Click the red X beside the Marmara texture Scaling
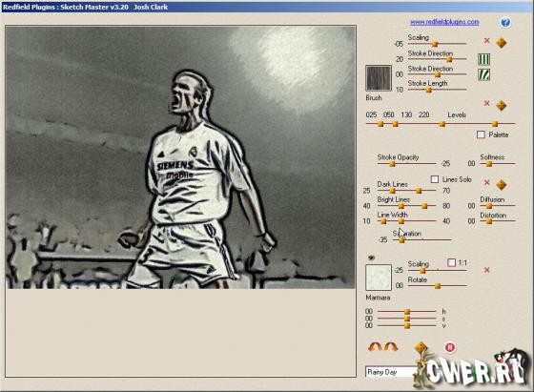This screenshot has width=534, height=392. 486,270
